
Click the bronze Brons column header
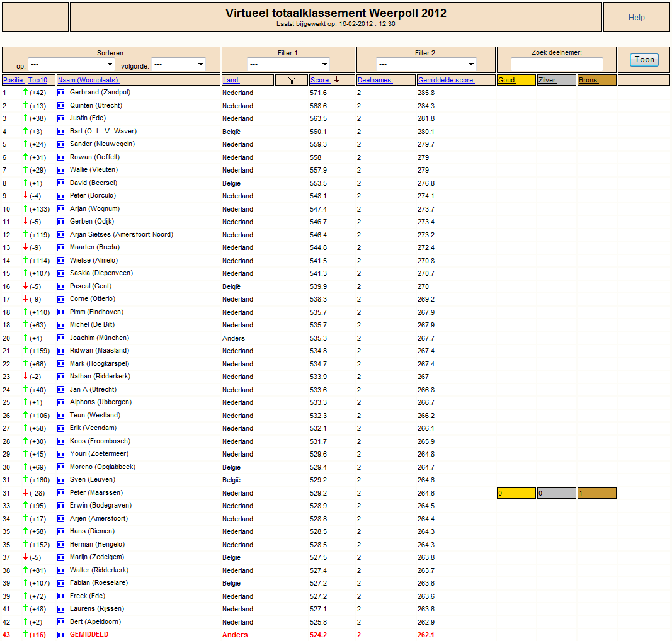pos(596,80)
